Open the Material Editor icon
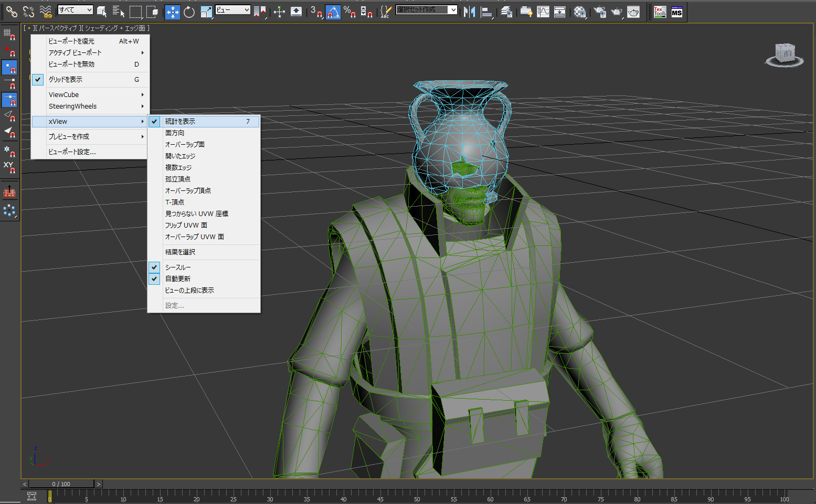 [579, 12]
